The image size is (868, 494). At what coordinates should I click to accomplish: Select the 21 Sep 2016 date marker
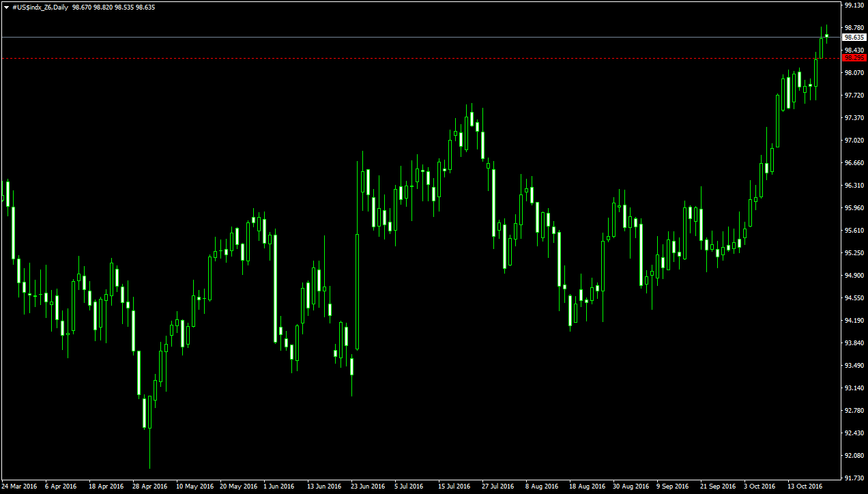[x=719, y=486]
